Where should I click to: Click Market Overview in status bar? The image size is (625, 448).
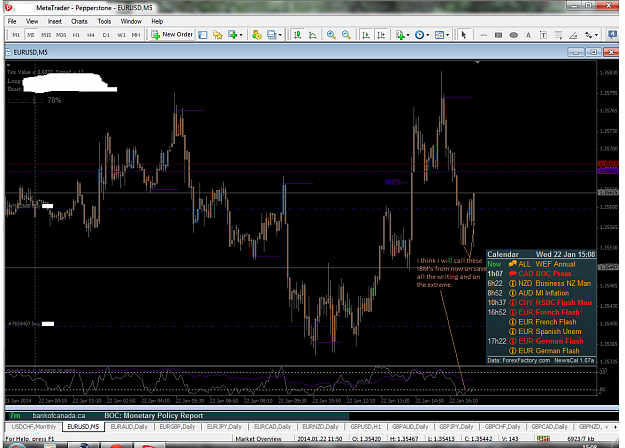pyautogui.click(x=258, y=438)
